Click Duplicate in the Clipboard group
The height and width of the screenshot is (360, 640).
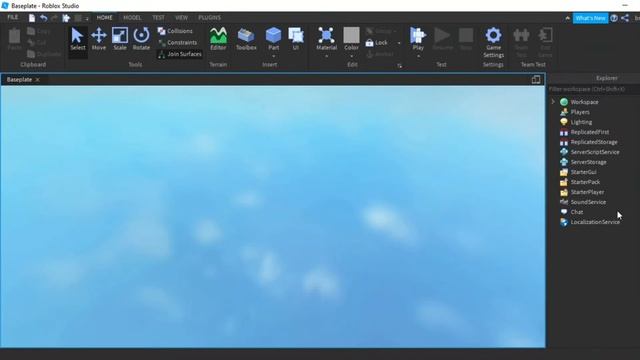click(44, 54)
